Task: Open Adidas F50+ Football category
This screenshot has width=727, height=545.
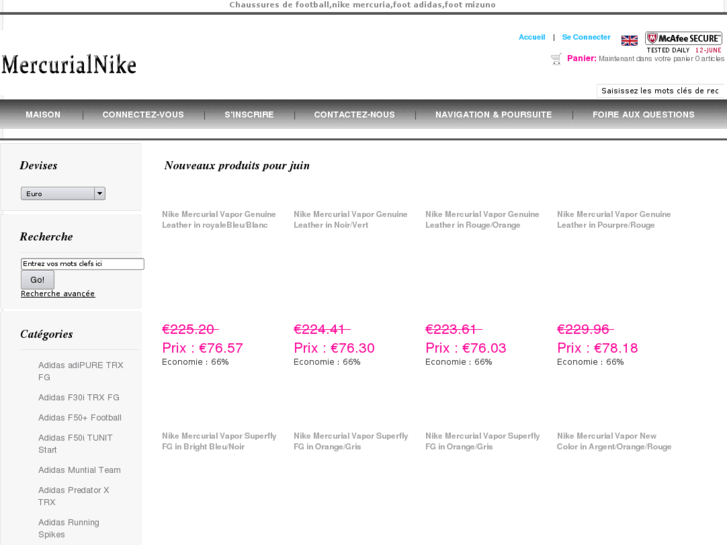Action: pos(80,417)
